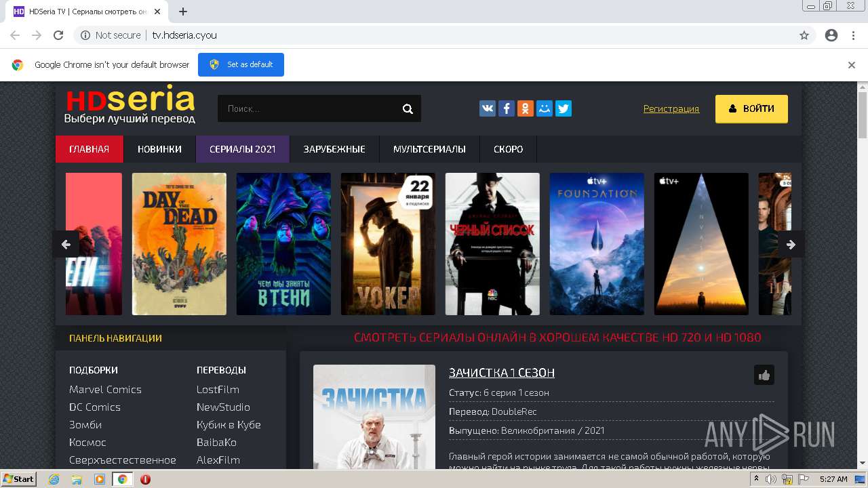The height and width of the screenshot is (488, 868).
Task: Open LostFilm translation link
Action: pyautogui.click(x=218, y=389)
